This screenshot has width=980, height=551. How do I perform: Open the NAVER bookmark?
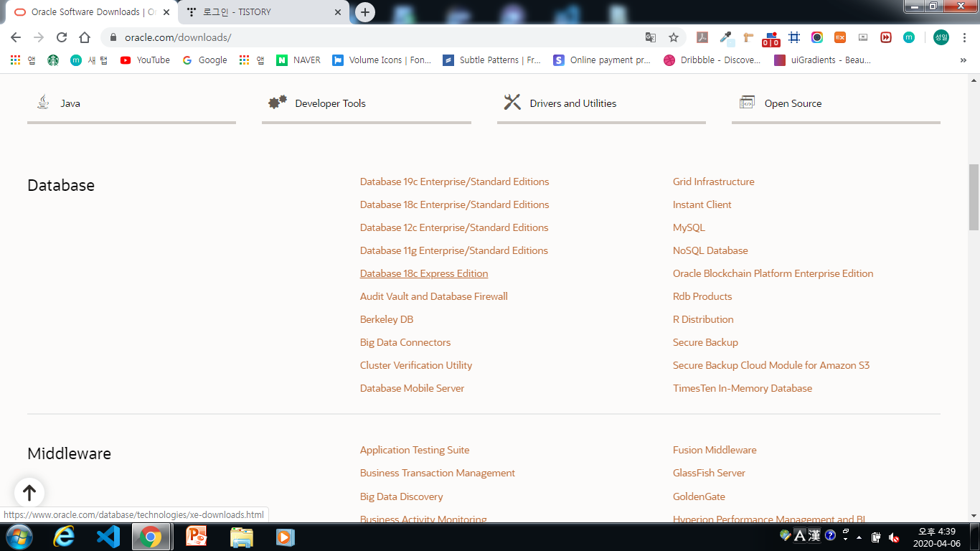click(298, 60)
